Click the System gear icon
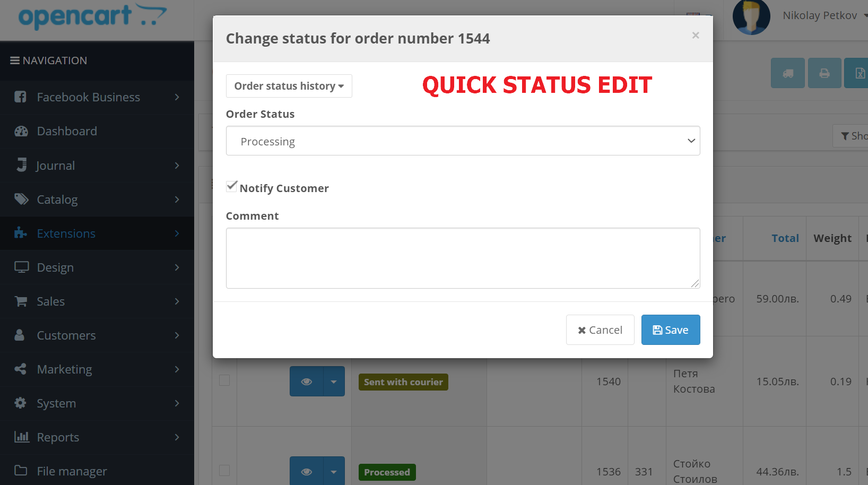 click(21, 403)
